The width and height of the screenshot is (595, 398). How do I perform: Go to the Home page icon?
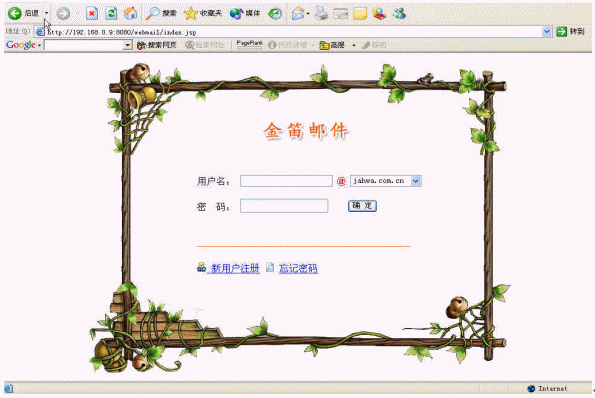point(131,14)
